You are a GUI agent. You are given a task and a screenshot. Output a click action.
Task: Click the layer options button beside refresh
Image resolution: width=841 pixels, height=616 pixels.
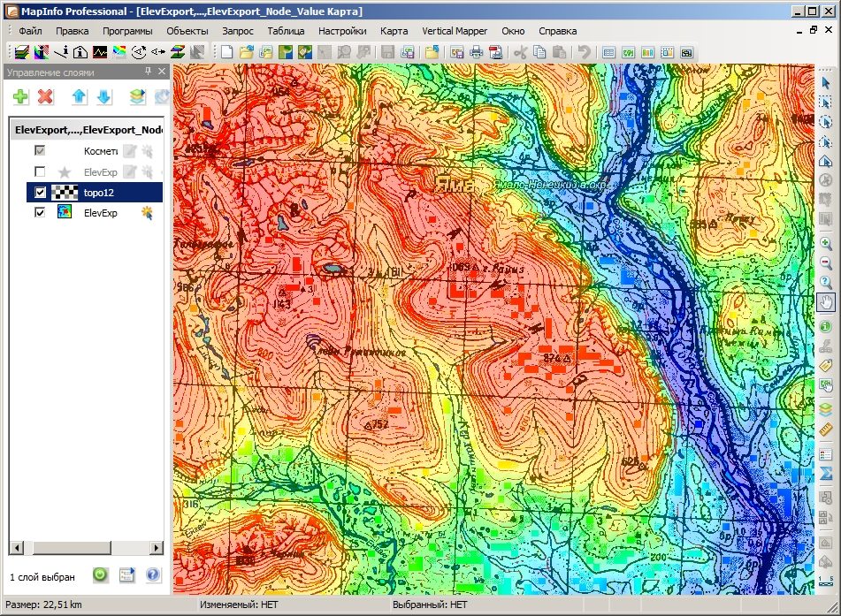click(x=127, y=575)
